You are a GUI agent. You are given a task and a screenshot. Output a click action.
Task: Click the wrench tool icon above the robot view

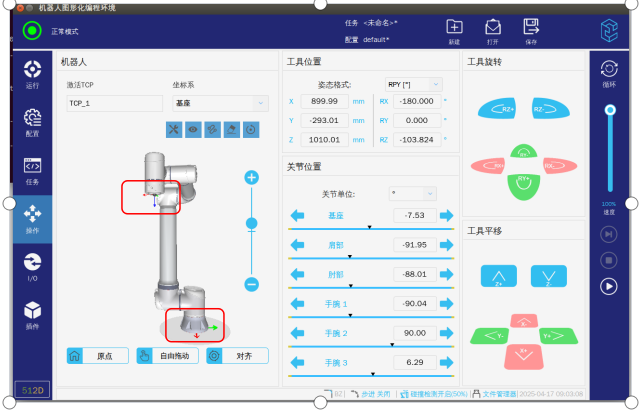[x=174, y=129]
